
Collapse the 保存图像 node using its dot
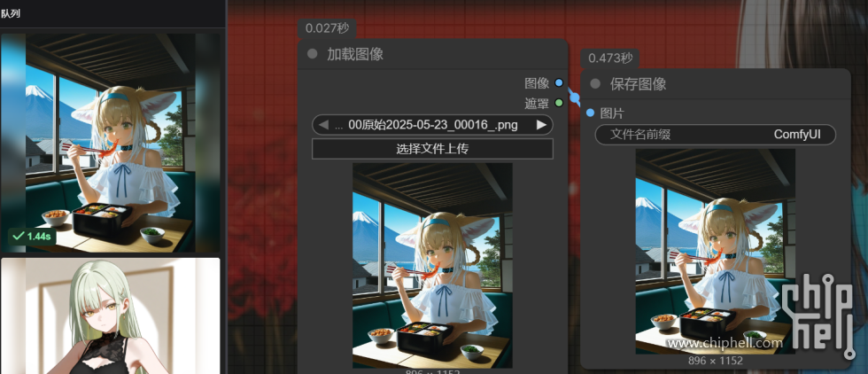click(x=595, y=83)
